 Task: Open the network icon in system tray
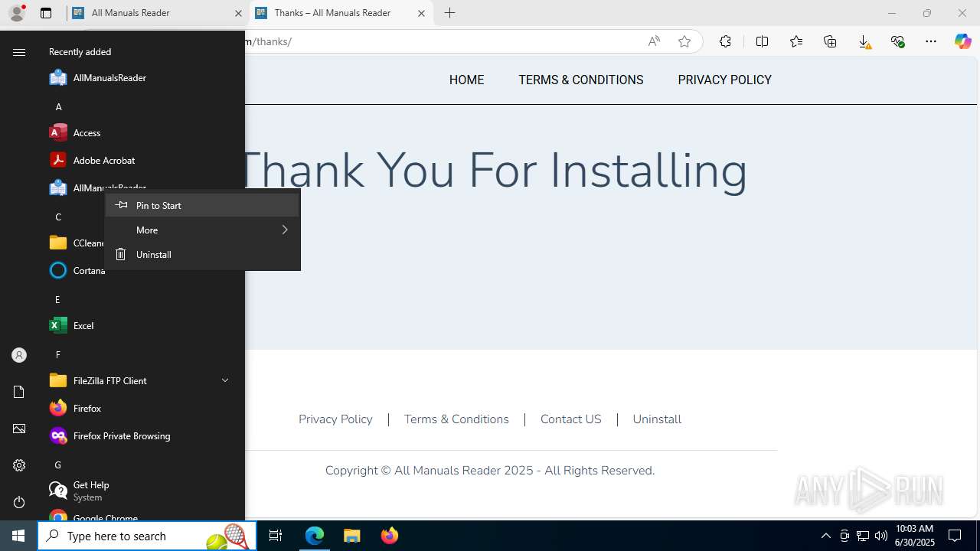[x=863, y=536]
